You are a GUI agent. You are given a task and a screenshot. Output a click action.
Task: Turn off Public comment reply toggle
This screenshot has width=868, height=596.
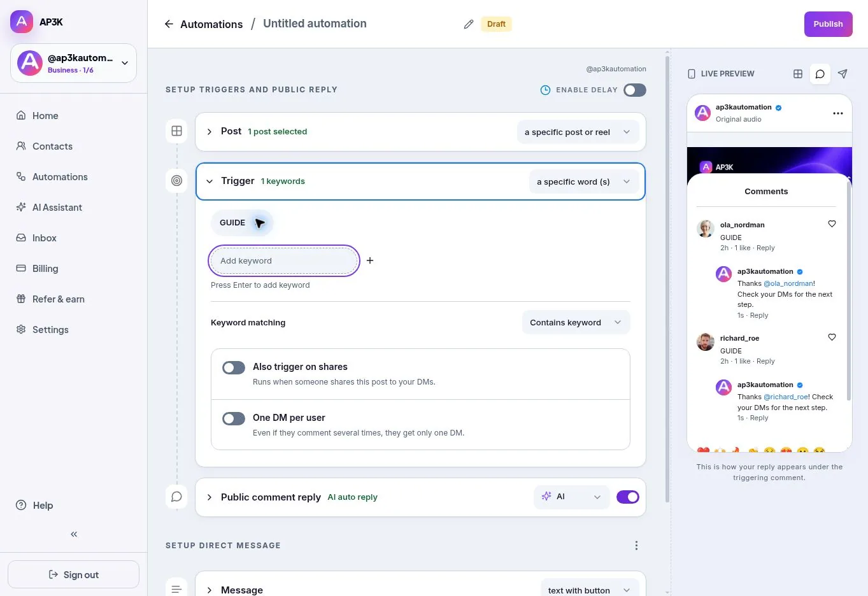628,497
